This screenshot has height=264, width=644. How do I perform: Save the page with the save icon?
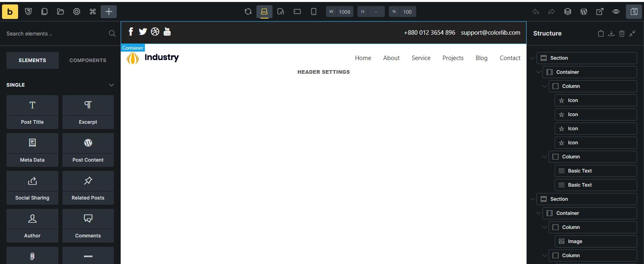[x=634, y=12]
